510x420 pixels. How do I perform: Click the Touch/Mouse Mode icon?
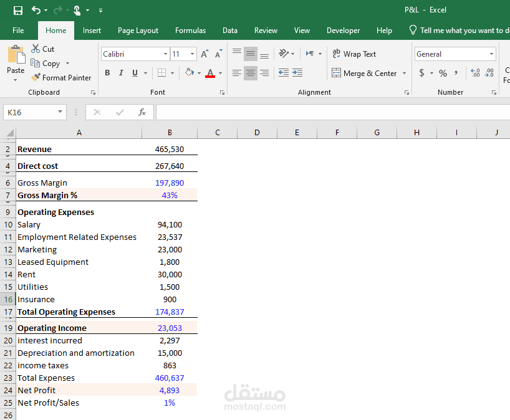pos(77,11)
